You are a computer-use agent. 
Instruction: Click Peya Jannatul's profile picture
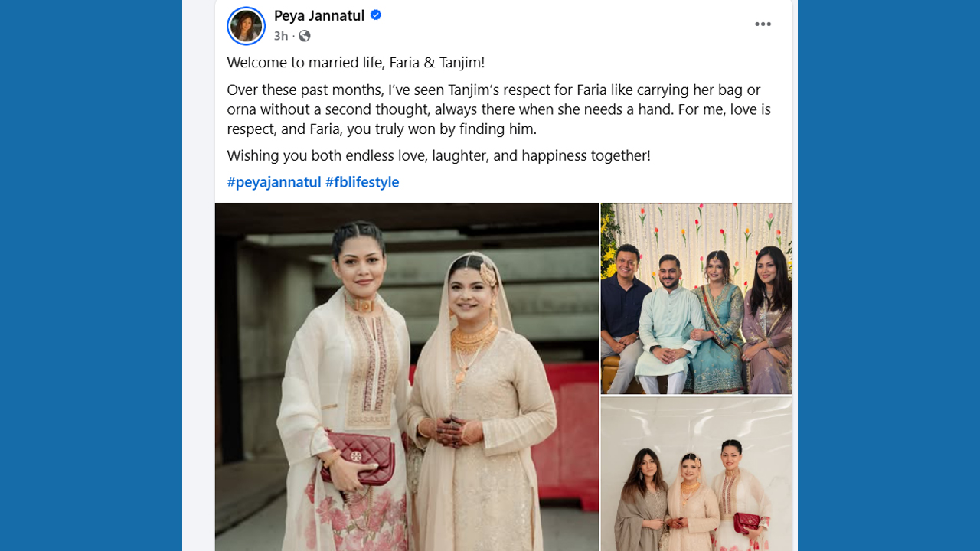[247, 26]
